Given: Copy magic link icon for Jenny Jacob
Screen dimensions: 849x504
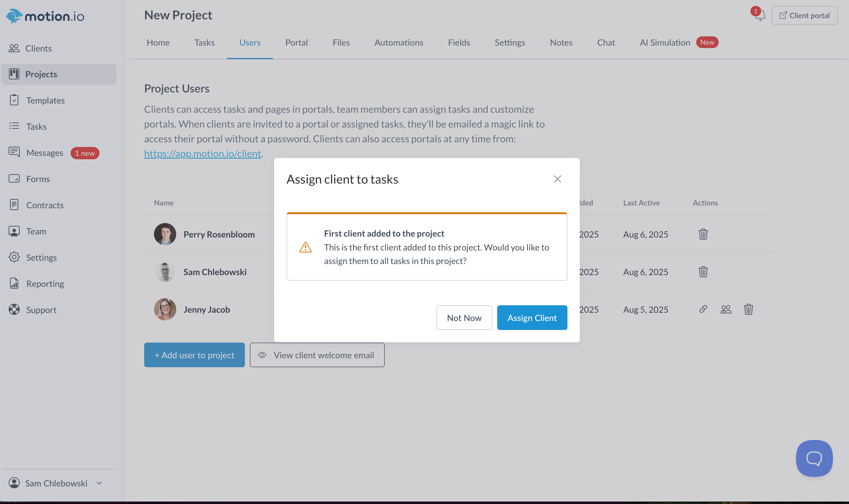Looking at the screenshot, I should 703,309.
